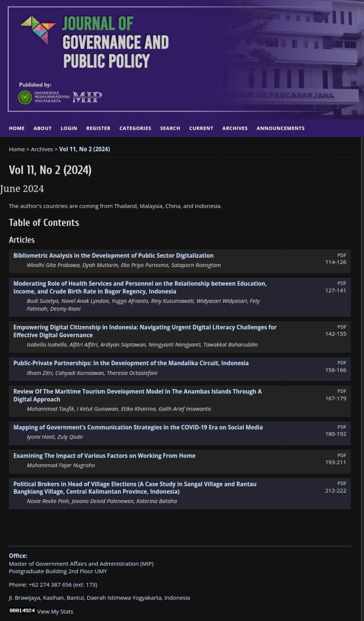The height and width of the screenshot is (621, 364).
Task: Click authors line starting 'Mohammad Taufik'
Action: pos(119,409)
